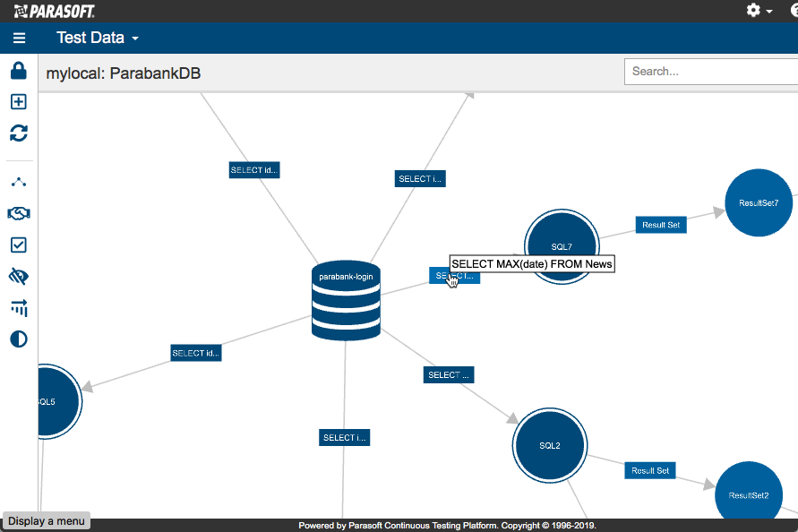Click the SELECT ... label on the SQL2 edge

[x=449, y=375]
